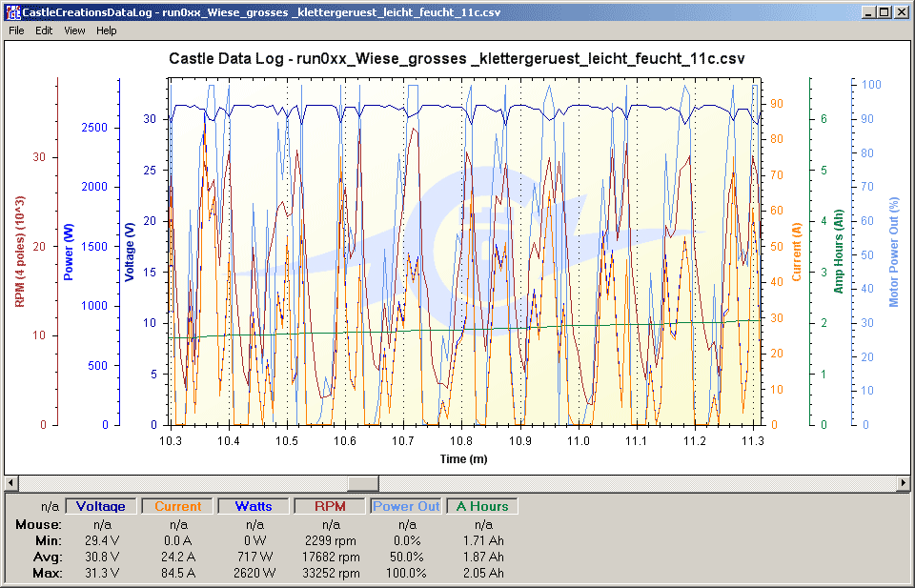Click the maximum amp hours value '2.05 Ah'
The width and height of the screenshot is (915, 588).
point(483,574)
